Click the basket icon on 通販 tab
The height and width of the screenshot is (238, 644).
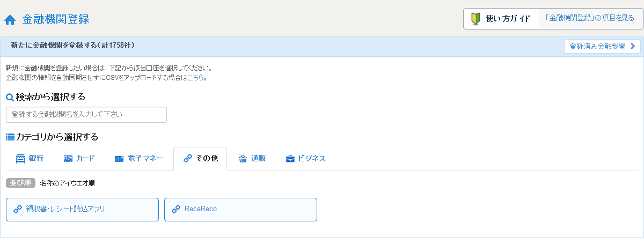243,159
